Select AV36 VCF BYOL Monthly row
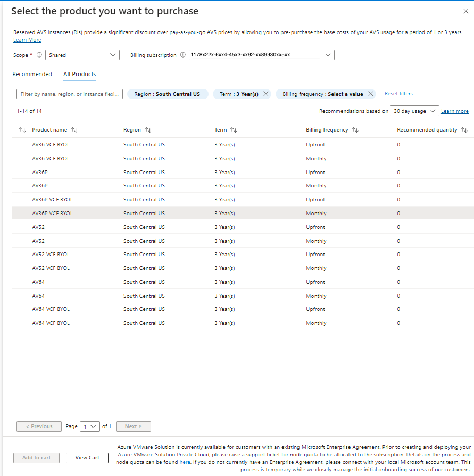Viewport: 474px width, 476px height. point(243,159)
